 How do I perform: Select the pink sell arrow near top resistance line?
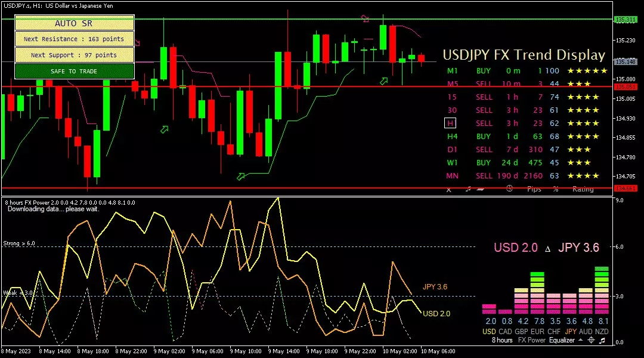pyautogui.click(x=365, y=18)
